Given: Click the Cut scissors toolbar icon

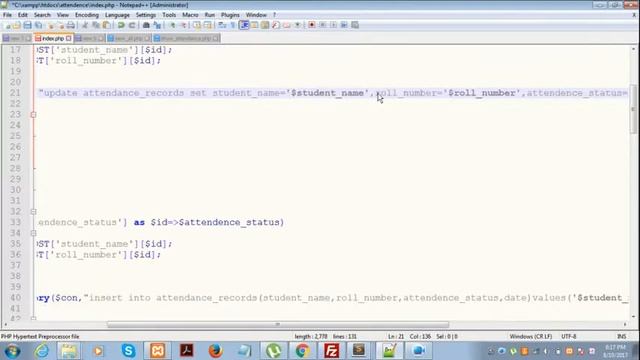Looking at the screenshot, I should point(84,25).
